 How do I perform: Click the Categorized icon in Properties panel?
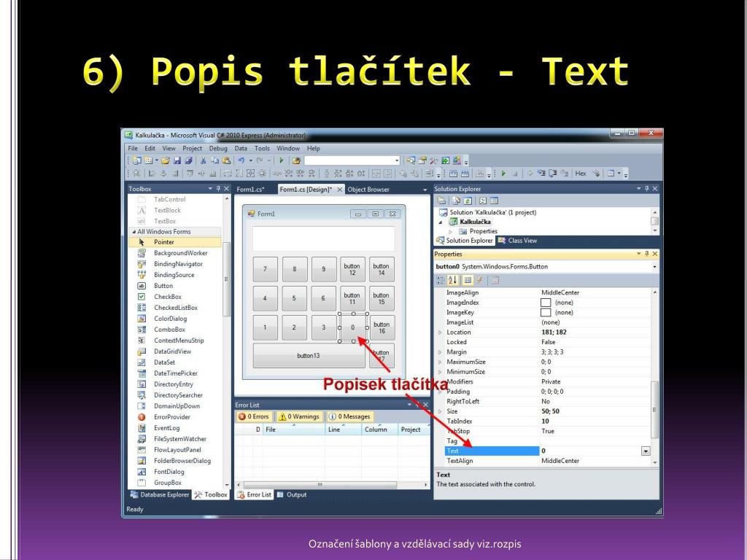coord(441,280)
